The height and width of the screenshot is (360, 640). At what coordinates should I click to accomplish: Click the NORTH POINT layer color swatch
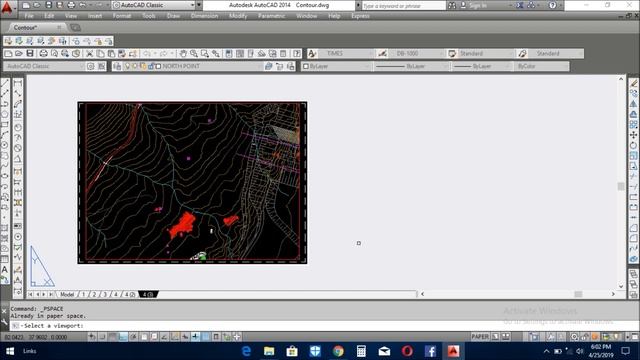(x=158, y=66)
